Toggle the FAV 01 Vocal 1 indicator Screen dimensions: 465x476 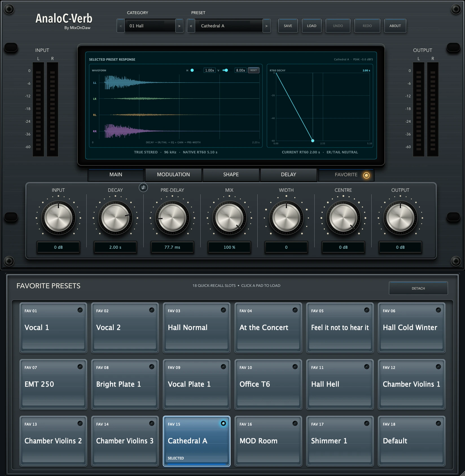click(80, 310)
